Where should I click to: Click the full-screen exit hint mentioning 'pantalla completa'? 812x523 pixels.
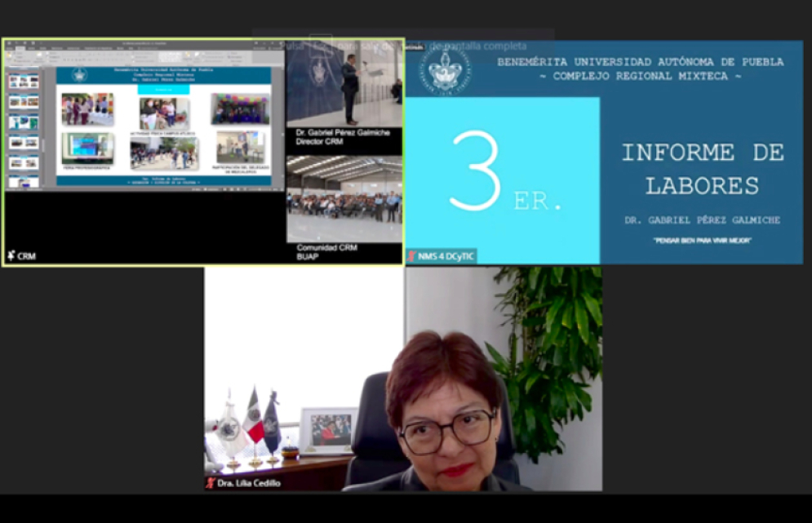coord(403,46)
